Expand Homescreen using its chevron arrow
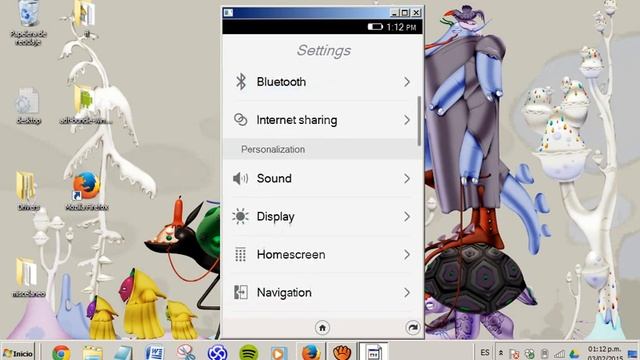Viewport: 640px width, 360px height. coord(407,255)
